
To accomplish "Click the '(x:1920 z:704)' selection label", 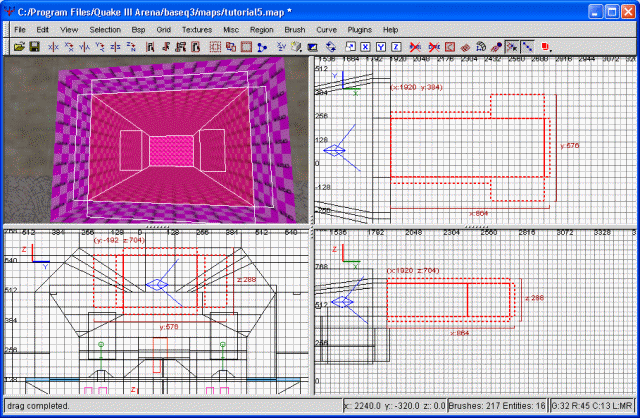I will 413,270.
